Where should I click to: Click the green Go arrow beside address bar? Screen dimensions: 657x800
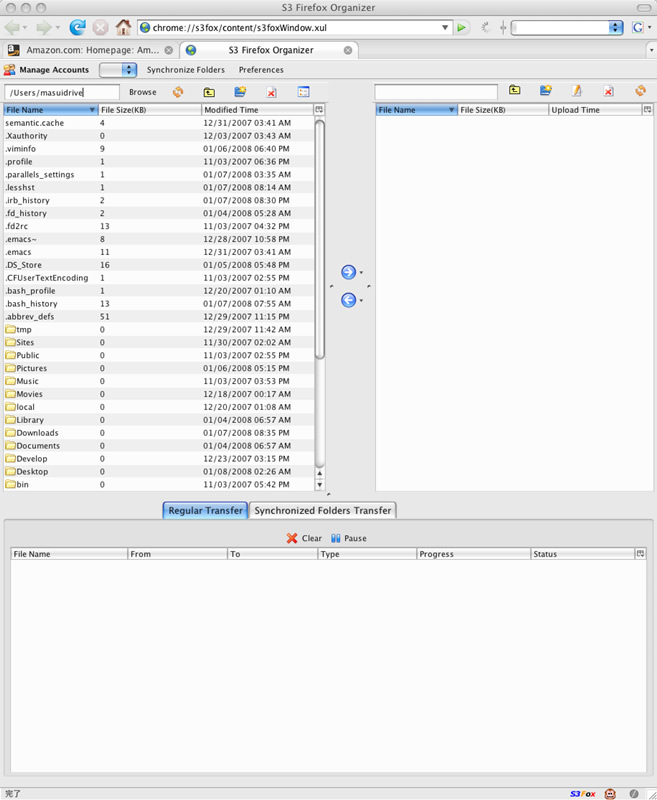point(462,28)
